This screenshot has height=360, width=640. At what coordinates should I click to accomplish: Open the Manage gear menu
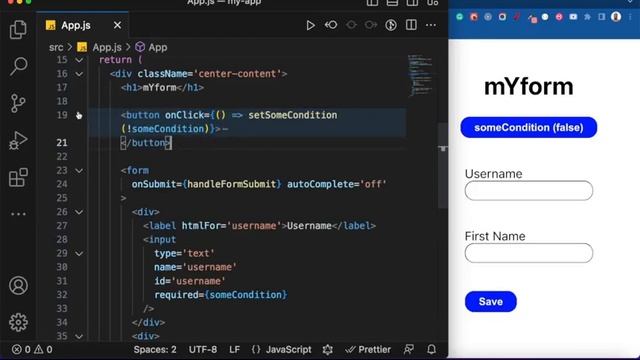pyautogui.click(x=18, y=322)
